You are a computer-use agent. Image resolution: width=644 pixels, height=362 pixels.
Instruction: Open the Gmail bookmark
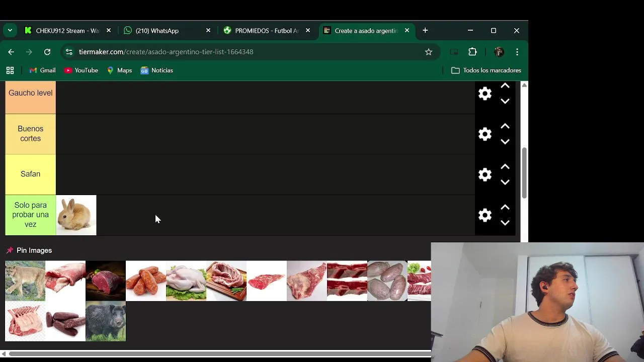point(42,70)
